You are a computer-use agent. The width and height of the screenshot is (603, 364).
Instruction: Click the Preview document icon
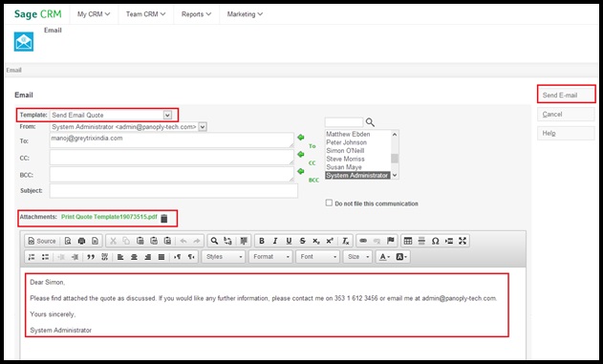tap(68, 241)
